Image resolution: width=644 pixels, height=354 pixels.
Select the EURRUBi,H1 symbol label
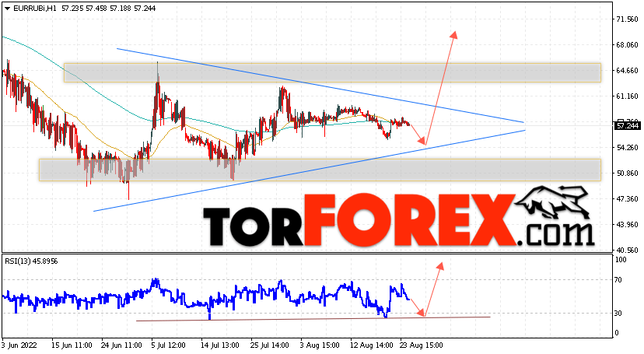tap(35, 9)
